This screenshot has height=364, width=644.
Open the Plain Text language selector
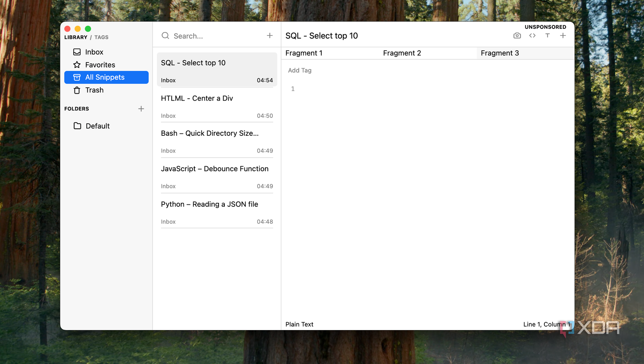(299, 324)
